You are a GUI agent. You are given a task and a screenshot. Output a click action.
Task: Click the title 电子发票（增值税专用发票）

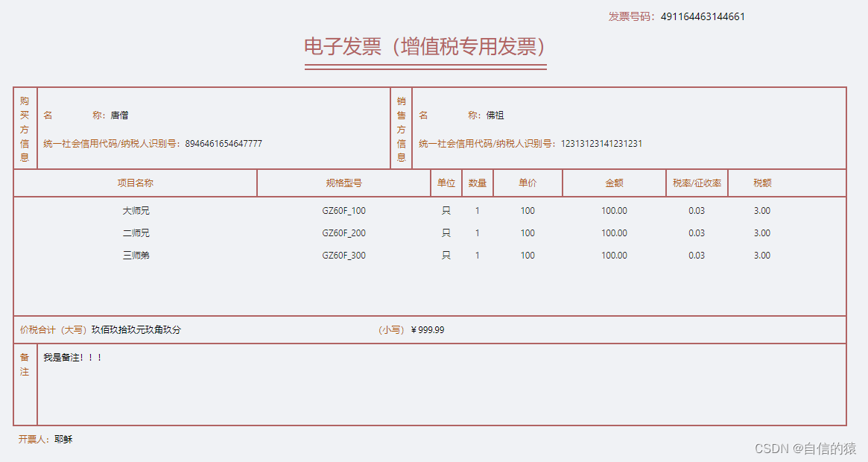425,46
